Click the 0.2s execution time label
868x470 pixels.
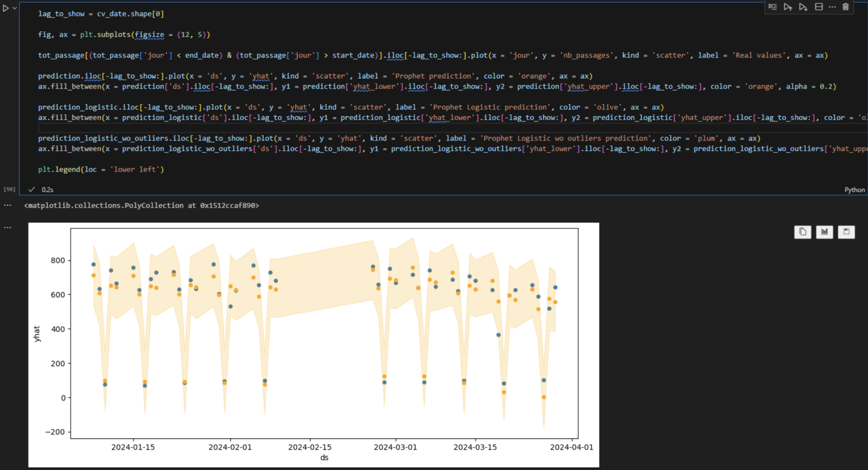(47, 190)
